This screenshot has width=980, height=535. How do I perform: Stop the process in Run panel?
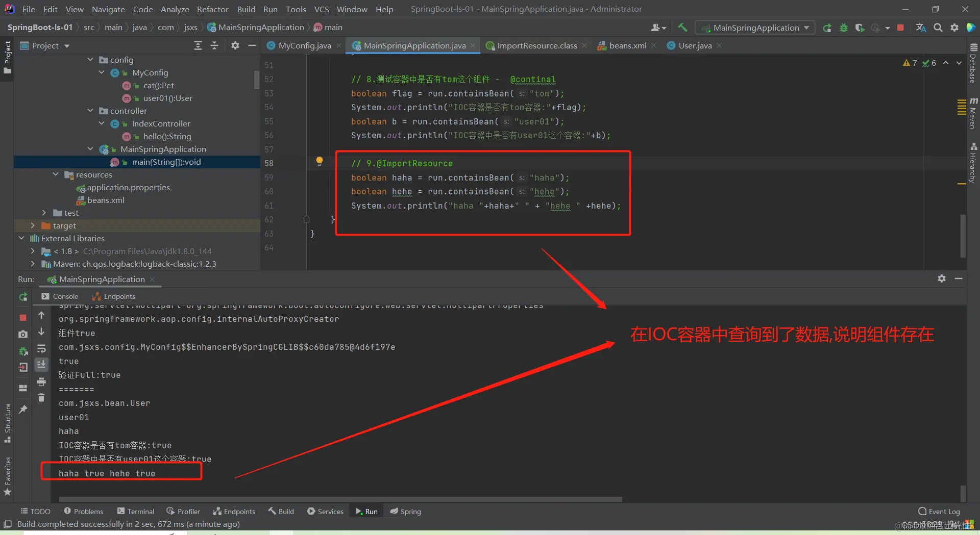pyautogui.click(x=23, y=317)
